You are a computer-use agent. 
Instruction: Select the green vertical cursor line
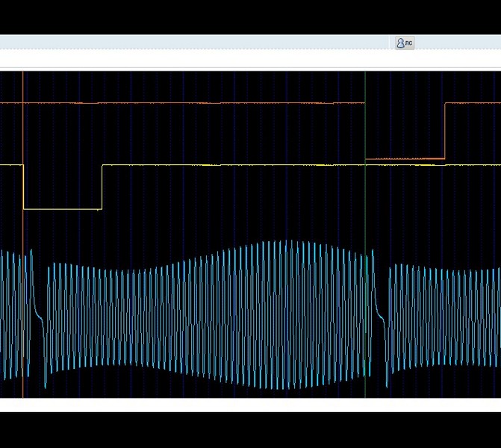pyautogui.click(x=365, y=234)
